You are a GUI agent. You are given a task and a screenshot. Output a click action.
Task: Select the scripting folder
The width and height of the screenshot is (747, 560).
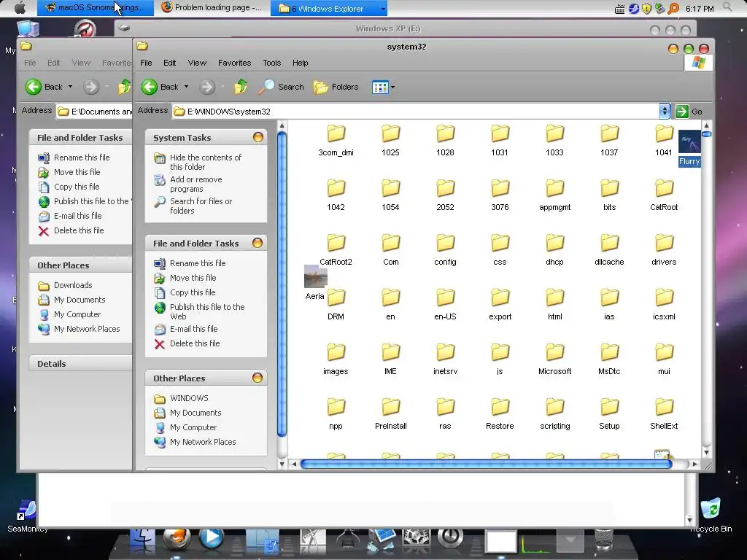(555, 415)
